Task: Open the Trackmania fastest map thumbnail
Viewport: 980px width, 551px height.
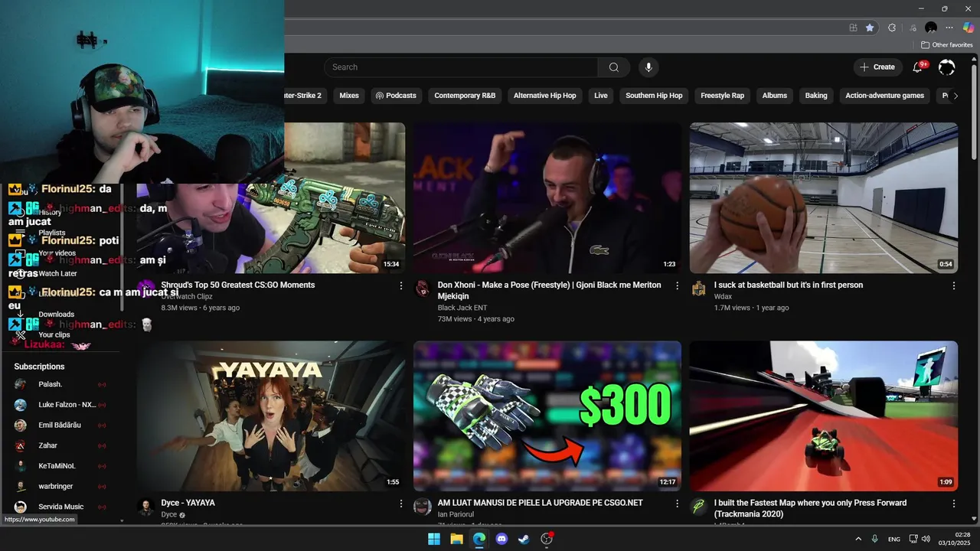Action: (824, 416)
